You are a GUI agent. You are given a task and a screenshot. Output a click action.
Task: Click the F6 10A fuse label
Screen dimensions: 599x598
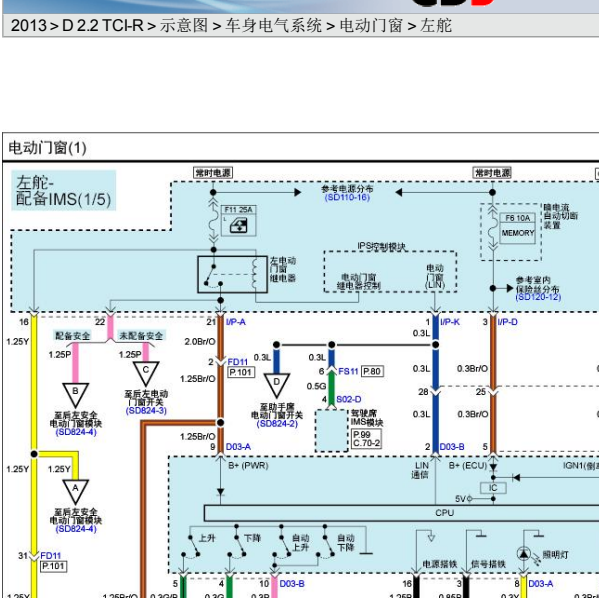518,218
